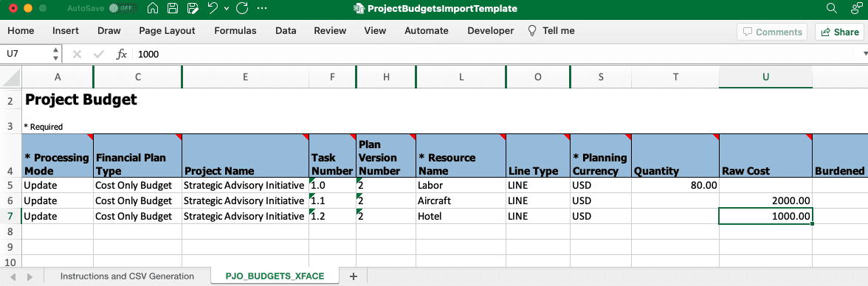
Task: Select column L header
Action: [x=461, y=77]
